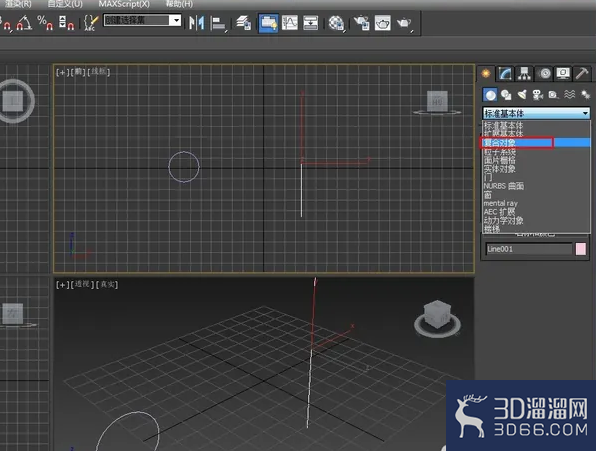
Task: Open the Schematic View
Action: tap(311, 23)
